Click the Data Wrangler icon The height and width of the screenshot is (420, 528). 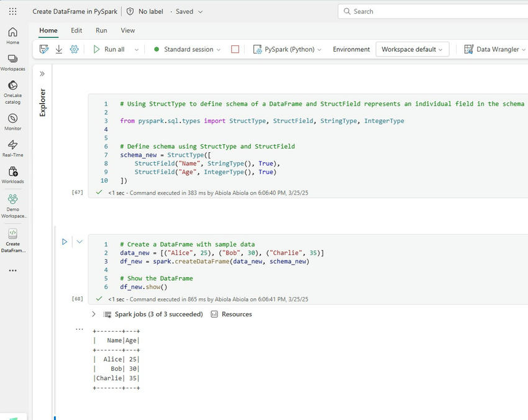click(x=469, y=49)
